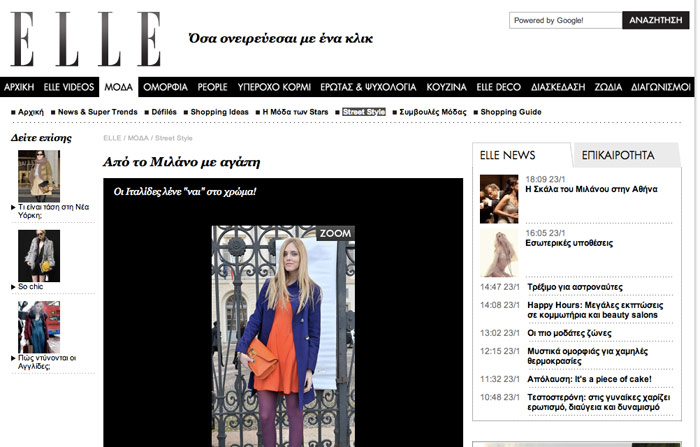This screenshot has height=447, width=700.
Task: Open News & Super Trends link
Action: (97, 112)
